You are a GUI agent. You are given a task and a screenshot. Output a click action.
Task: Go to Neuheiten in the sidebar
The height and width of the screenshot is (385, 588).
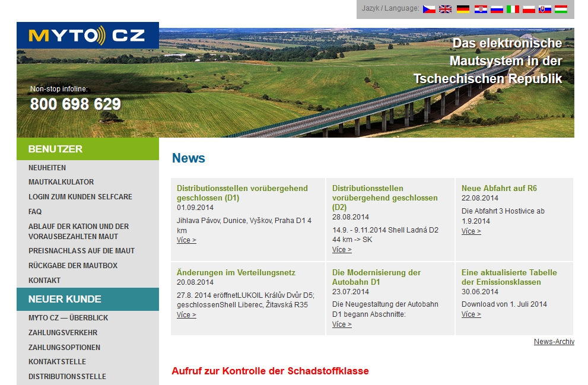[x=47, y=167]
